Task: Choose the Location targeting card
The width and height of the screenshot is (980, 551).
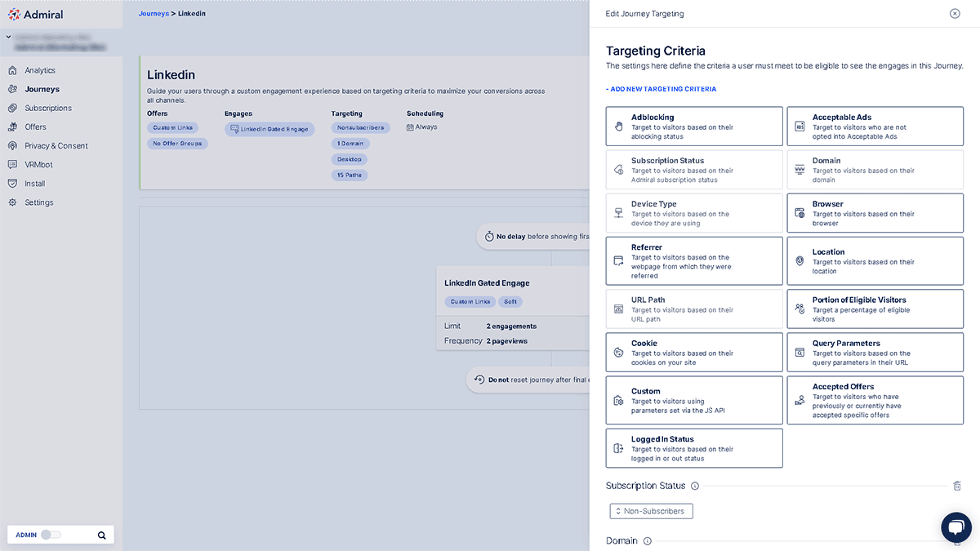Action: (x=875, y=261)
